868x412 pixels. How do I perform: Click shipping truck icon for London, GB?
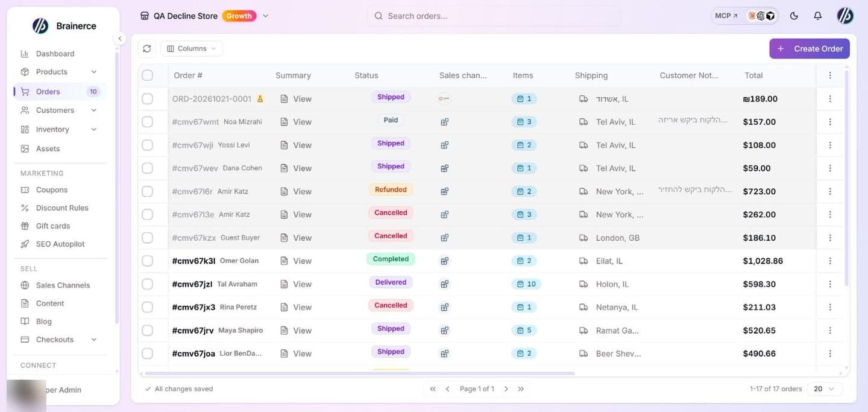click(583, 238)
